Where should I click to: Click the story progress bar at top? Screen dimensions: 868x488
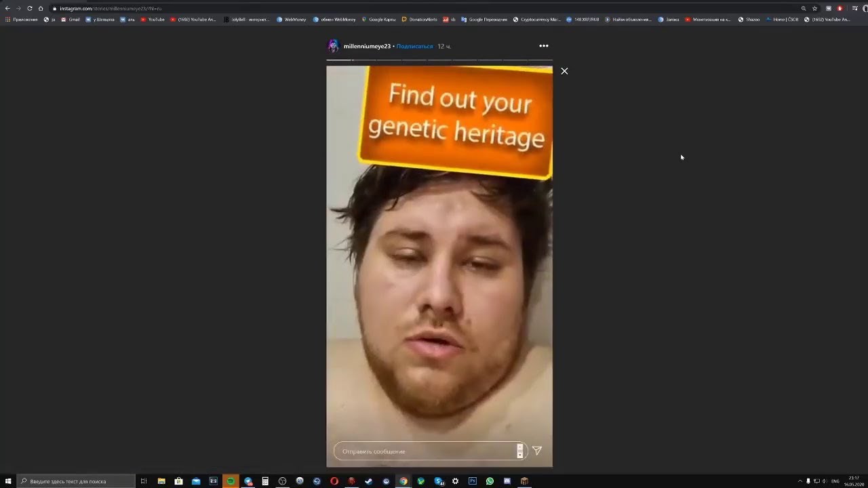[x=439, y=60]
